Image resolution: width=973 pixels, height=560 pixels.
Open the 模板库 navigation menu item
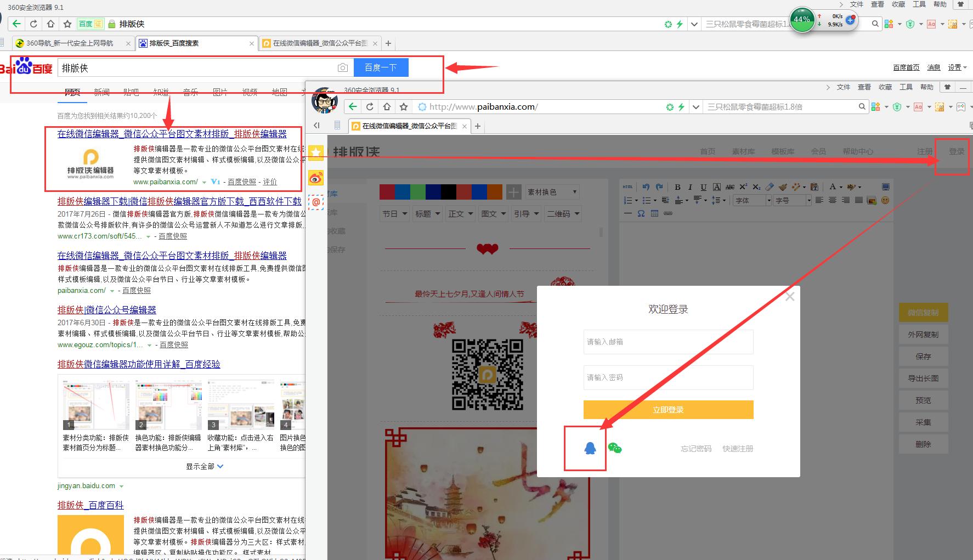click(783, 151)
